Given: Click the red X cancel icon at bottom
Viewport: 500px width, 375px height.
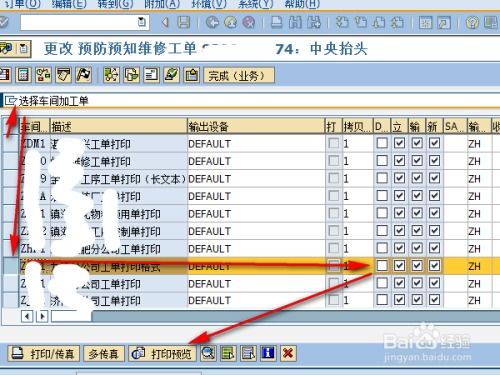Looking at the screenshot, I should 288,353.
